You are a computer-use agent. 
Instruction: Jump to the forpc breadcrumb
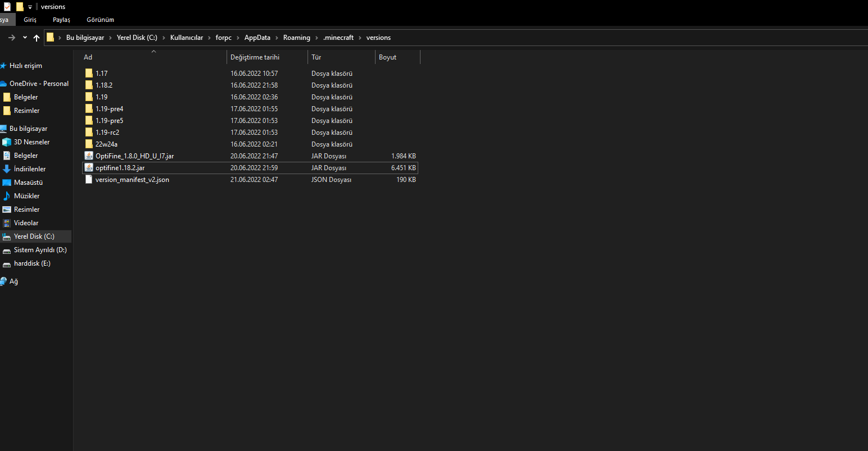coord(224,38)
